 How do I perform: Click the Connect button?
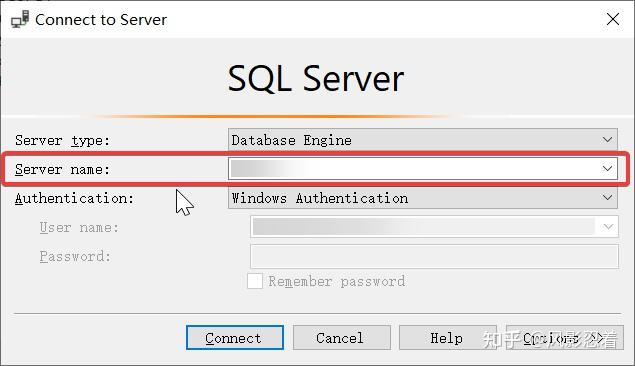coord(235,338)
